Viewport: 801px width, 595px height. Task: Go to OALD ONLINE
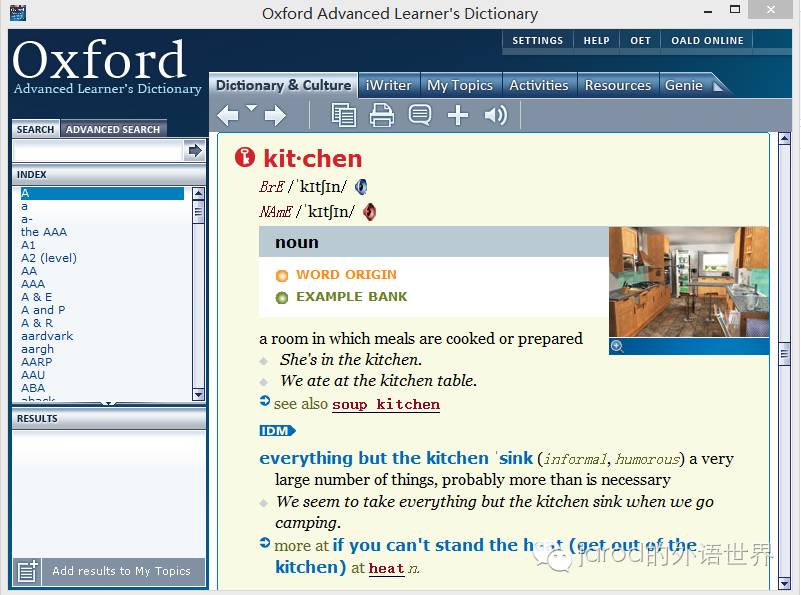click(x=707, y=41)
